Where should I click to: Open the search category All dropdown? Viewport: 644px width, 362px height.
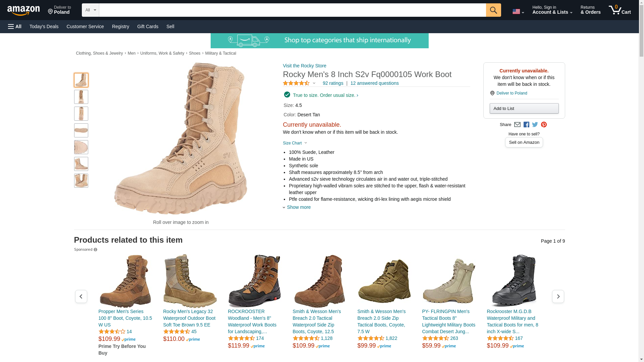(x=90, y=10)
